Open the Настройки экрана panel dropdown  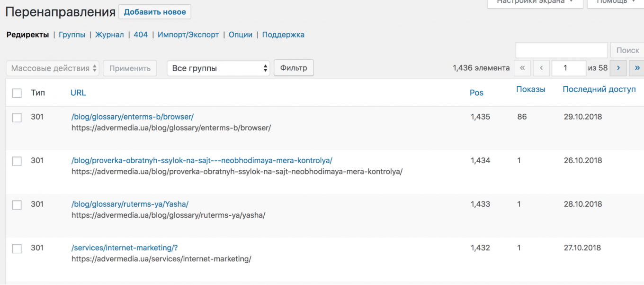coord(534,2)
